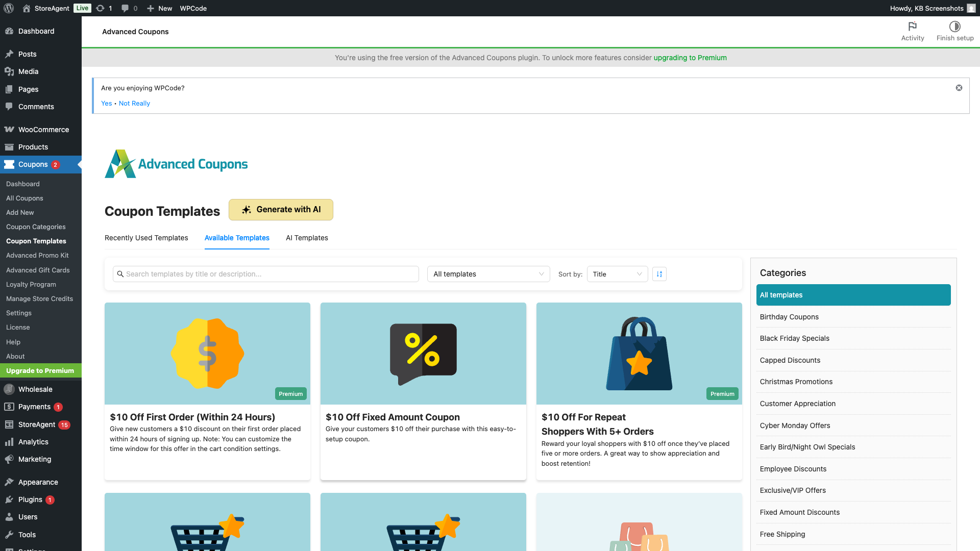Click the plus New icon

click(151, 8)
